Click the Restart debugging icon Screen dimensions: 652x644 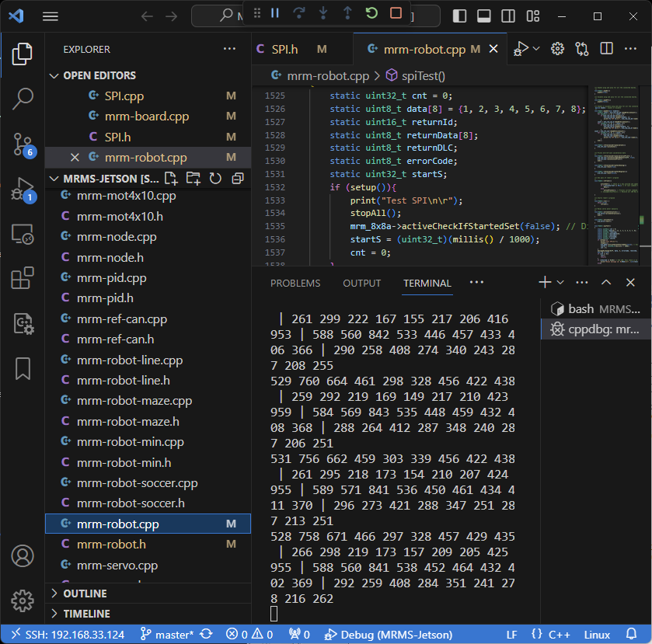[371, 13]
